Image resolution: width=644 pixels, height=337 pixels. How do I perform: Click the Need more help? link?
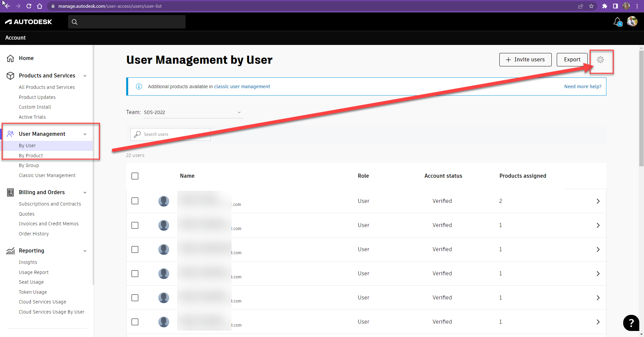583,87
